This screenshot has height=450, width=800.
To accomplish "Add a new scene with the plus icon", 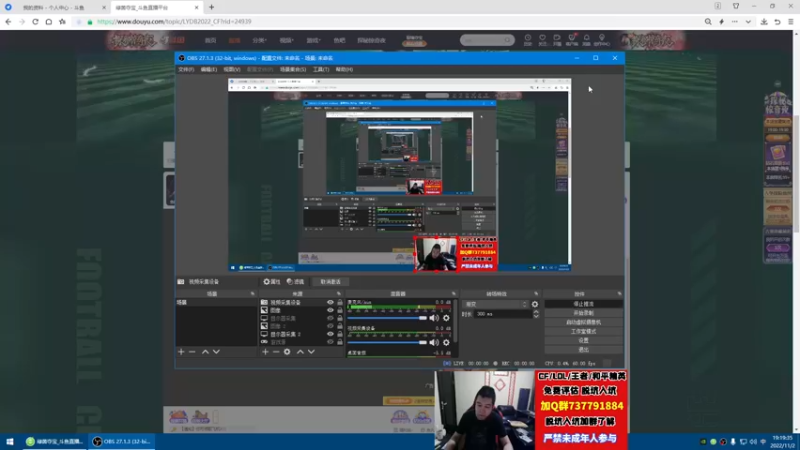I will coord(181,352).
